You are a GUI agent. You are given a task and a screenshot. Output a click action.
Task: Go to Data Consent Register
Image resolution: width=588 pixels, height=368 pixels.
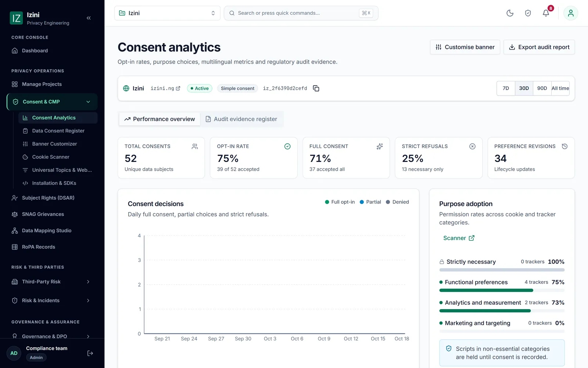tap(58, 131)
